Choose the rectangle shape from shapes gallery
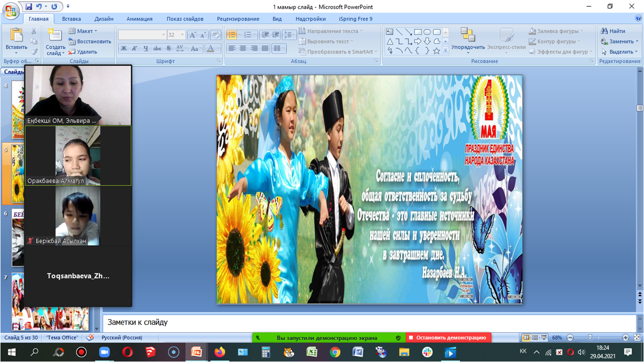 coord(417,32)
